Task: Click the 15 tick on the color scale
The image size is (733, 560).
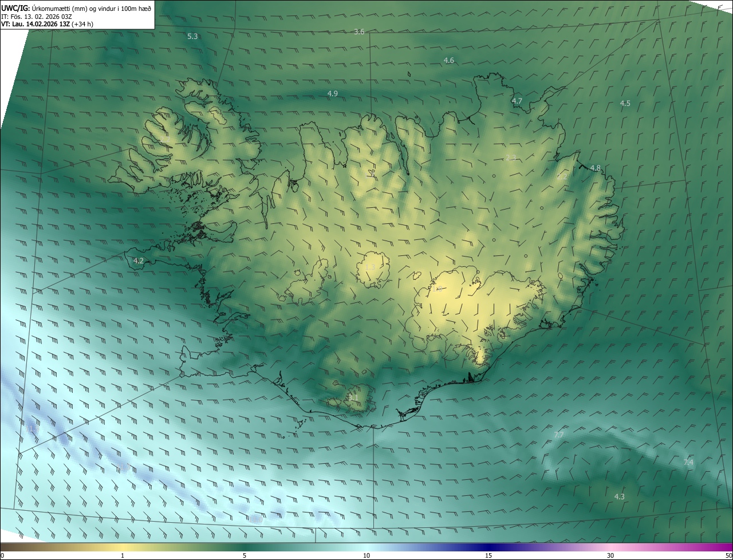Action: pyautogui.click(x=488, y=555)
